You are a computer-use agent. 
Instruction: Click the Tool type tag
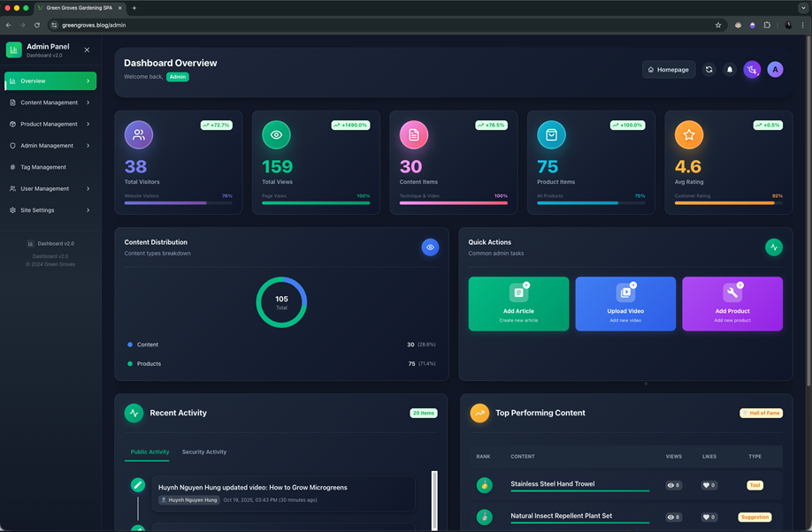(x=755, y=485)
